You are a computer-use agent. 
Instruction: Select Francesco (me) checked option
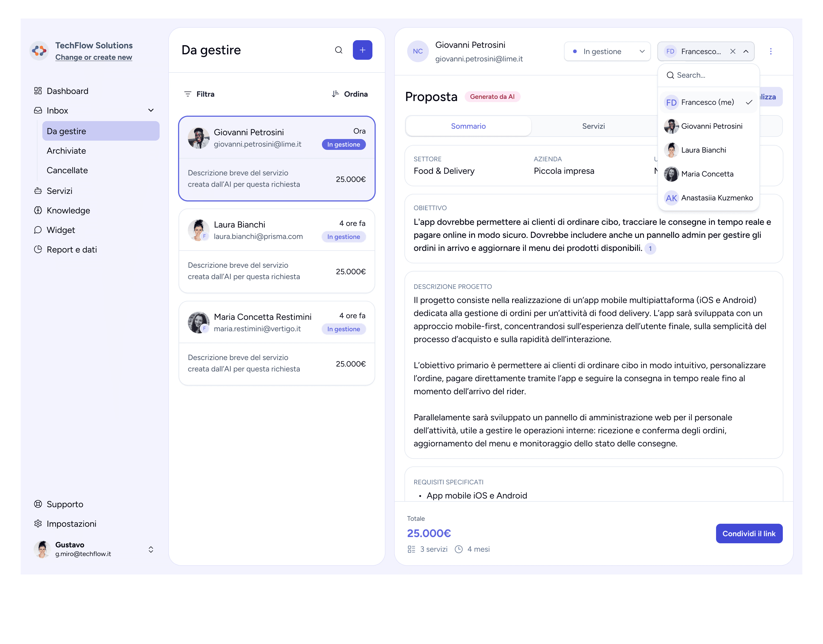tap(707, 102)
